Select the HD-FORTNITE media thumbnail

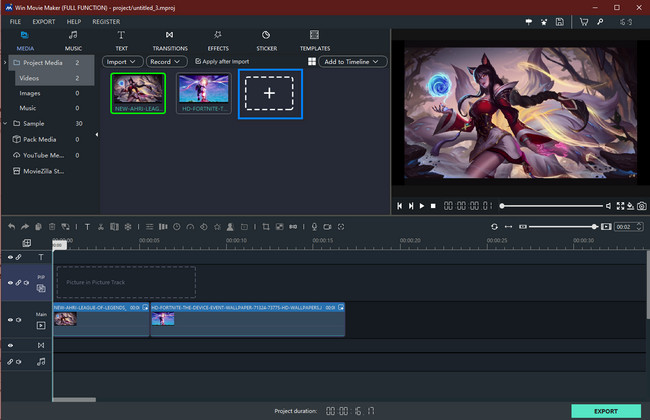204,93
